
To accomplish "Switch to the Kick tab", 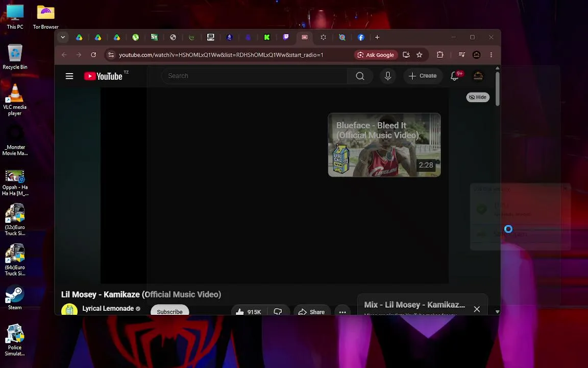I will pyautogui.click(x=266, y=37).
